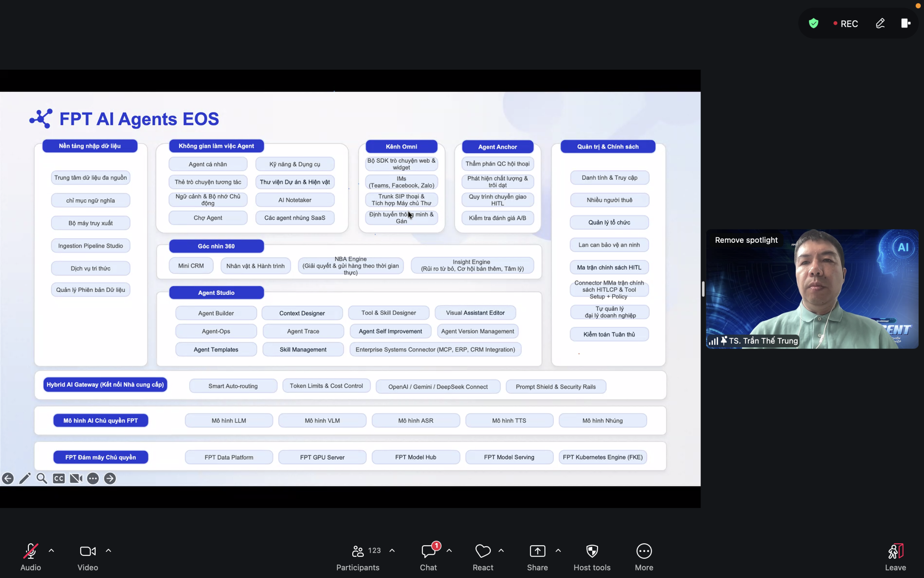Viewport: 924px width, 578px height.
Task: Click 'Agent Anchor' header on slide
Action: 497,147
